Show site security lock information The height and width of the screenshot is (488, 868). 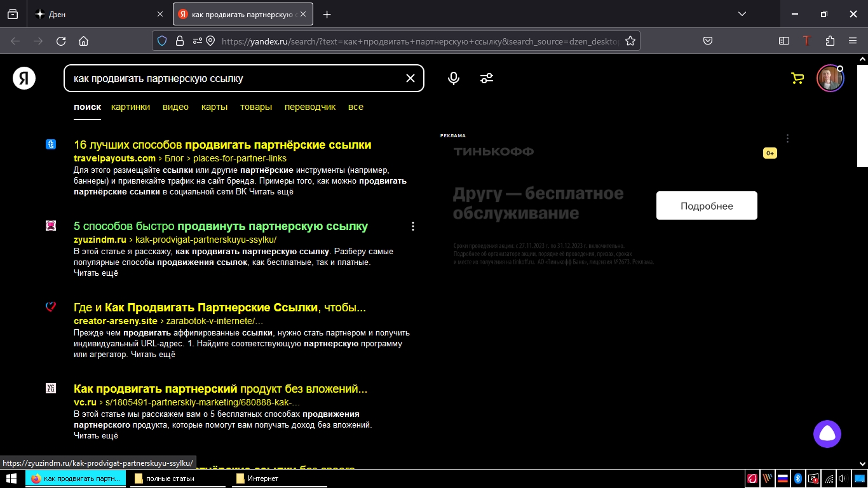(x=179, y=41)
